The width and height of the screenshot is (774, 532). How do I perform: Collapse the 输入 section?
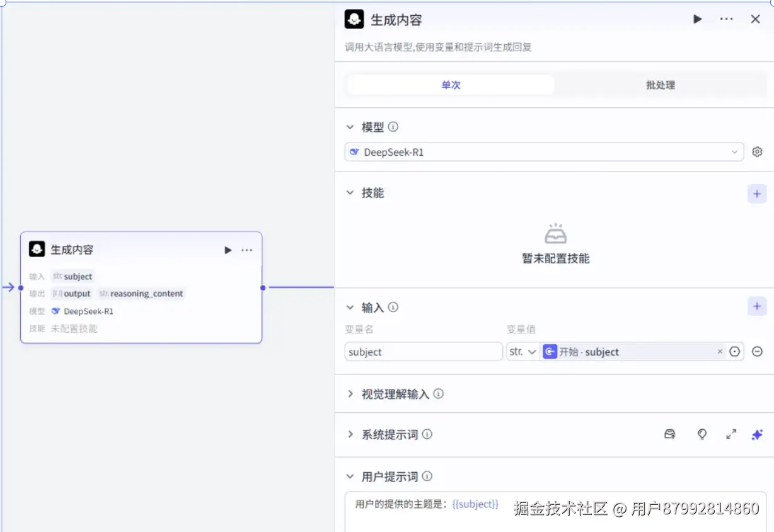350,308
